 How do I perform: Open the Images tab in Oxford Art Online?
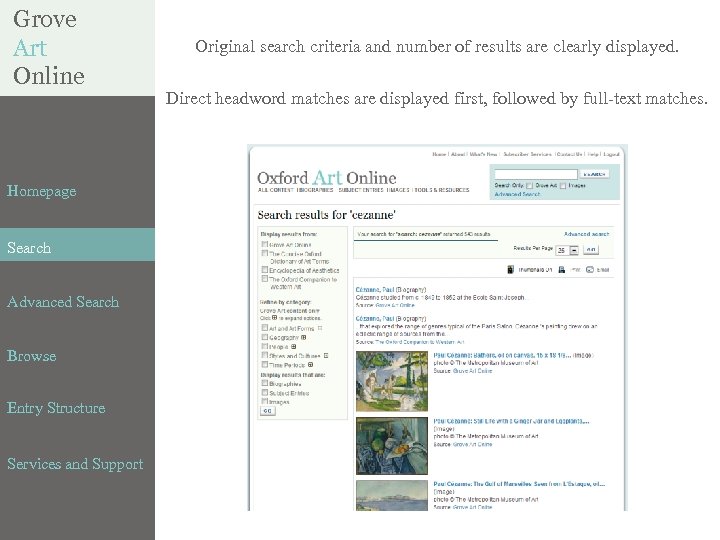tap(398, 190)
